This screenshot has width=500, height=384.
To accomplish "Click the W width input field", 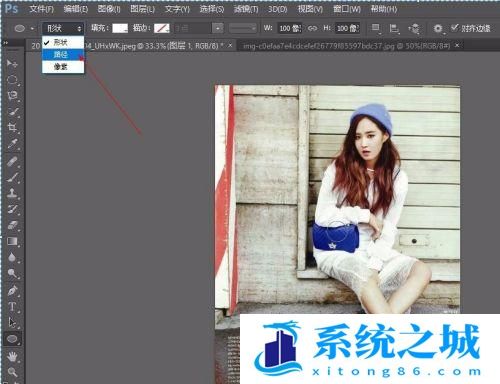I will pos(290,28).
